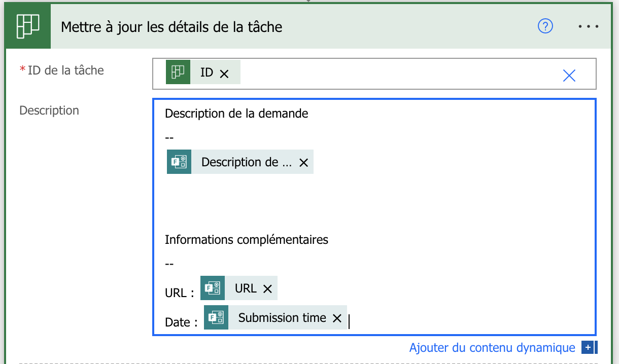Click the Forms icon on URL token
Image resolution: width=619 pixels, height=364 pixels.
tap(213, 288)
